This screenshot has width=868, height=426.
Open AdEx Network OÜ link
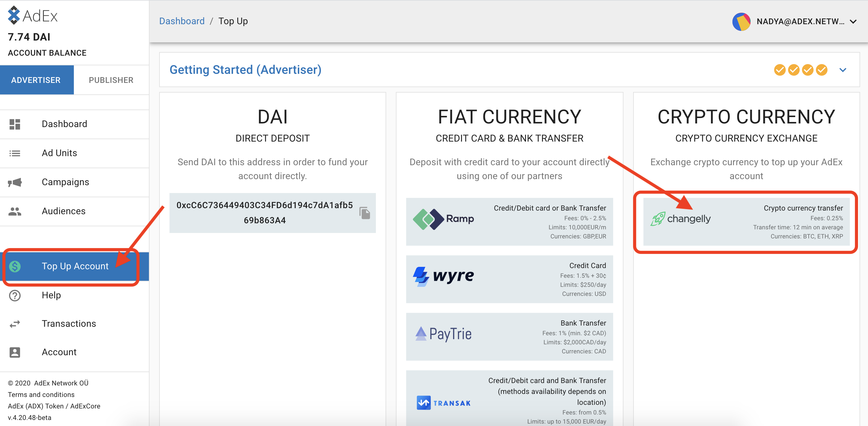(x=61, y=383)
